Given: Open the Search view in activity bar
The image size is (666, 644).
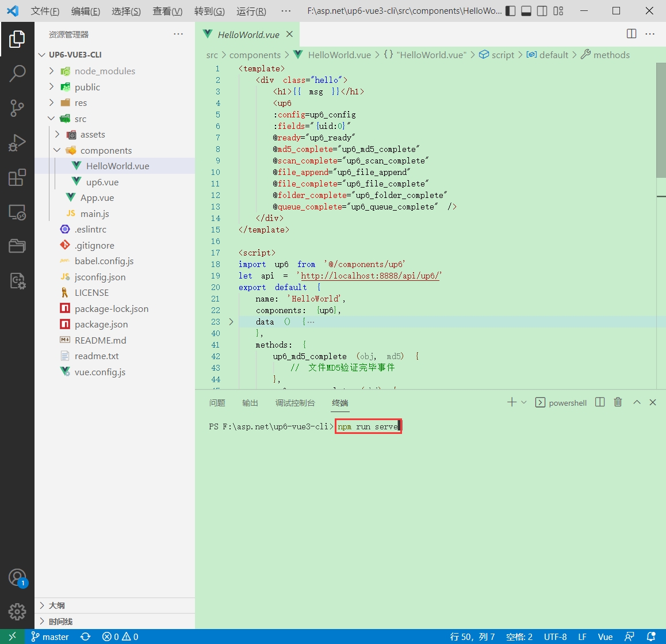Looking at the screenshot, I should (17, 73).
